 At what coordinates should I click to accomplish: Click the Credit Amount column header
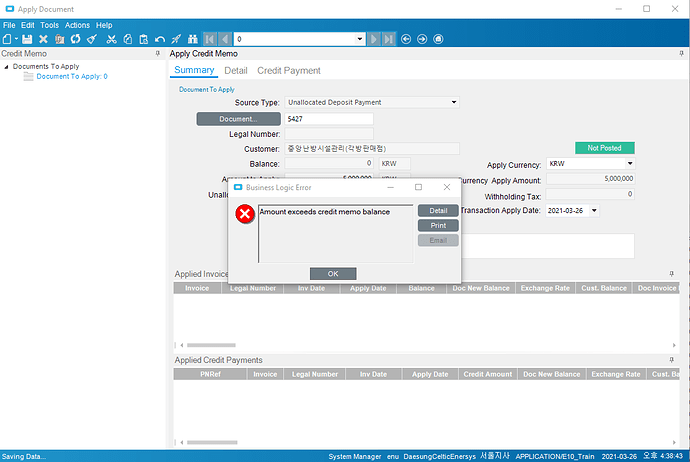pyautogui.click(x=488, y=374)
